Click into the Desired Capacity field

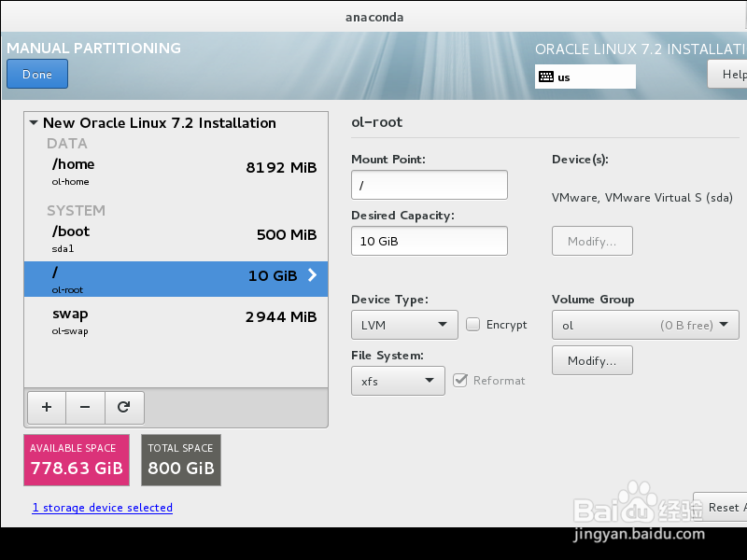point(430,241)
